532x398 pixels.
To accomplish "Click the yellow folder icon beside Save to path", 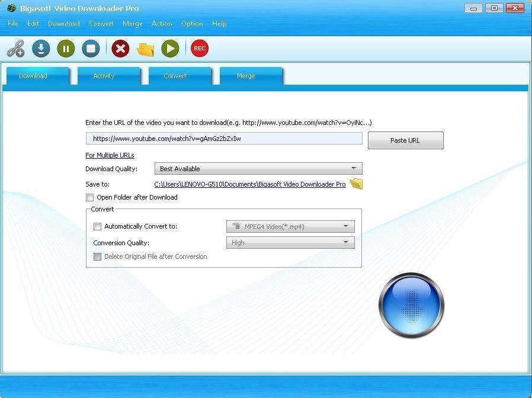I will click(x=356, y=184).
